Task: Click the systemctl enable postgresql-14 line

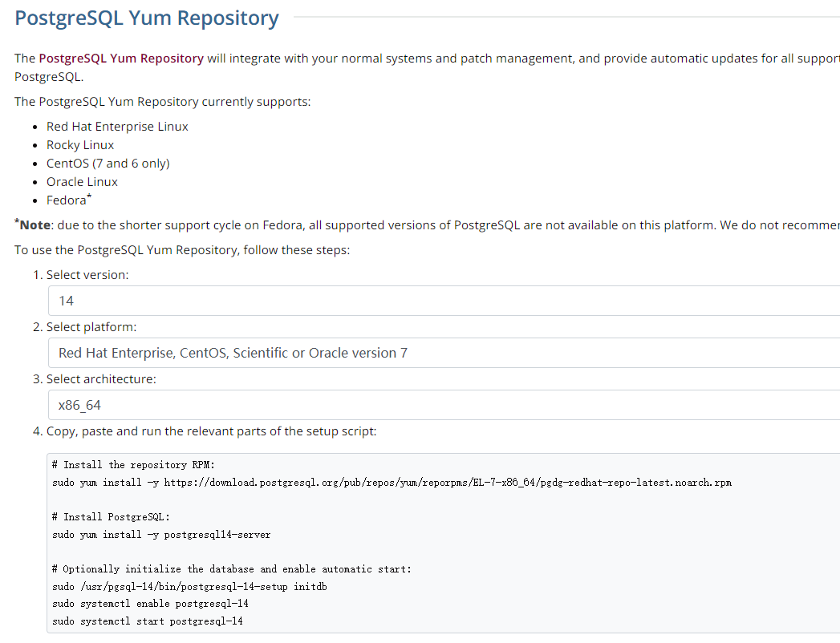Action: 150,604
